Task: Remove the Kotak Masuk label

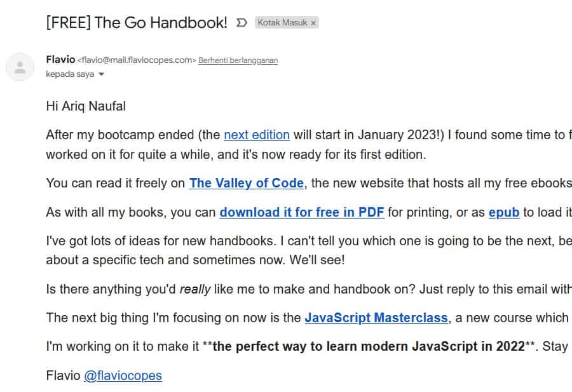Action: pyautogui.click(x=313, y=23)
